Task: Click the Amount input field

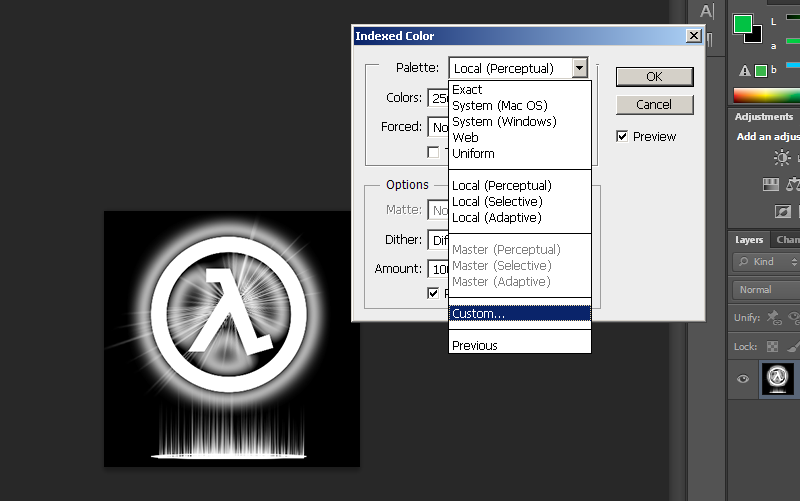Action: (x=438, y=269)
